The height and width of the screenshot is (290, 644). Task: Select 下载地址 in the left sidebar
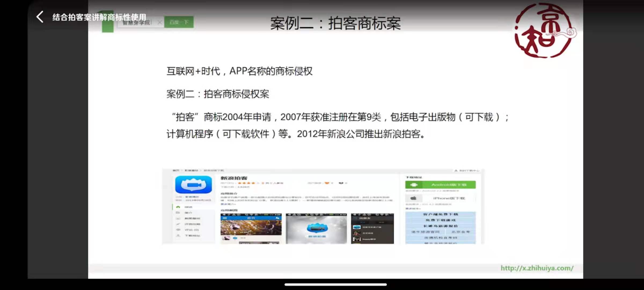[x=192, y=235]
